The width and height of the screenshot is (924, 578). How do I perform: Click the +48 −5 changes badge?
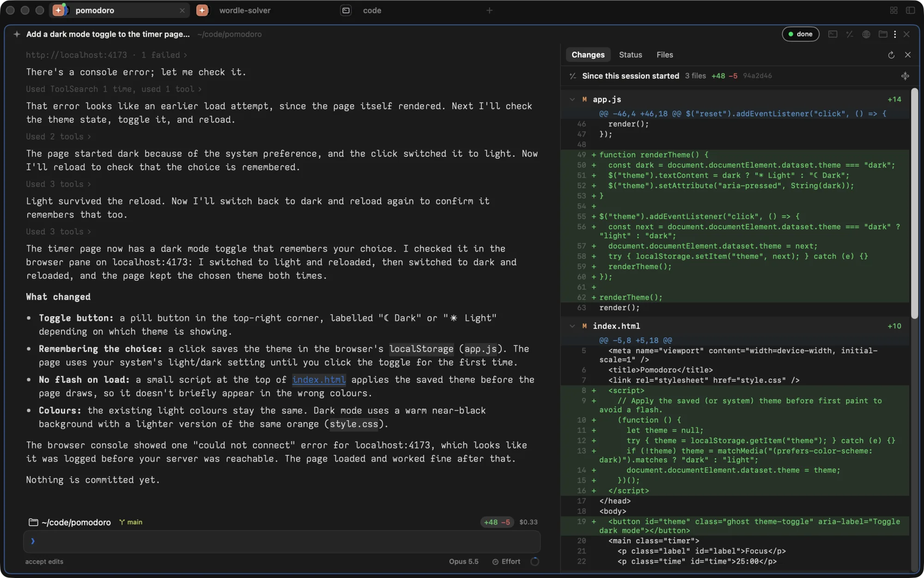[497, 522]
